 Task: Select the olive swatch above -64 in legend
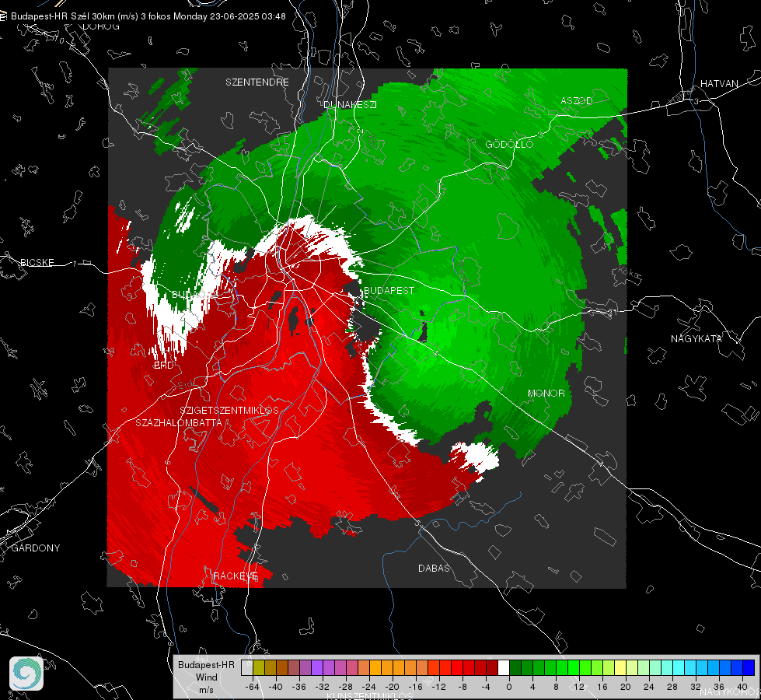[x=258, y=667]
